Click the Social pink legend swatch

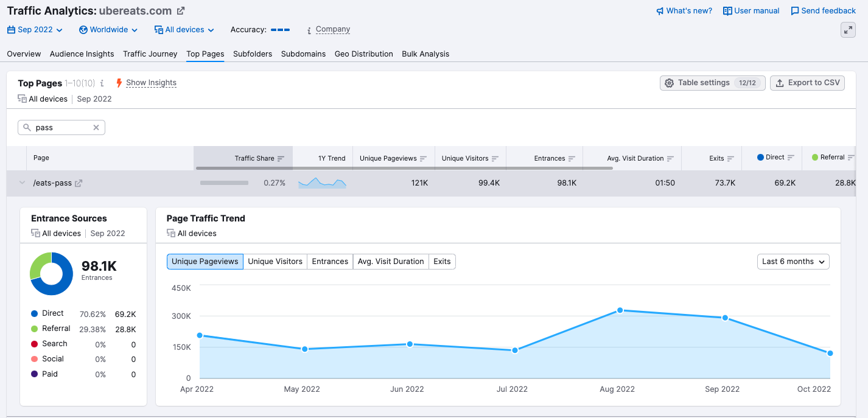pos(34,359)
